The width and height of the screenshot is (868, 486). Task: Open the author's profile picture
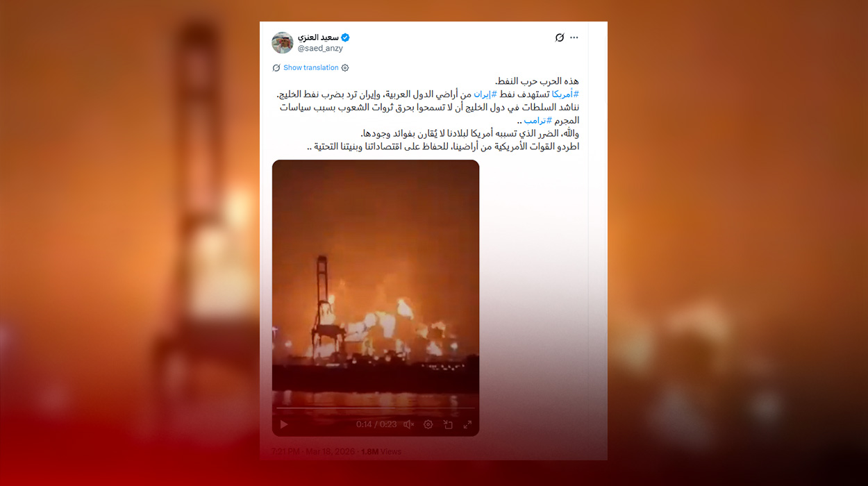282,42
